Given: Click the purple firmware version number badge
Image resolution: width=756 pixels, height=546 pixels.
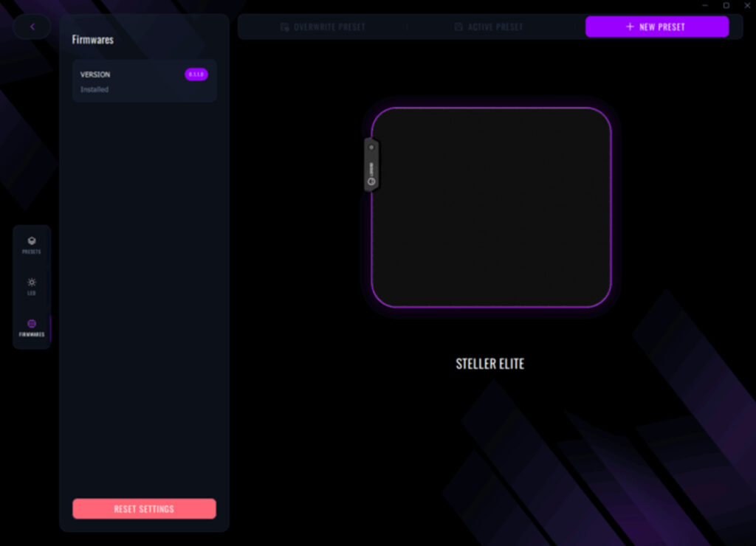Looking at the screenshot, I should [x=196, y=75].
